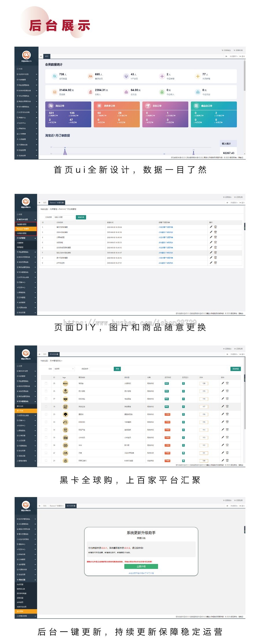Image resolution: width=260 pixels, height=644 pixels.
Task: Tick the checkbox for 黑卡 row ID 27
Action: (x=46, y=399)
